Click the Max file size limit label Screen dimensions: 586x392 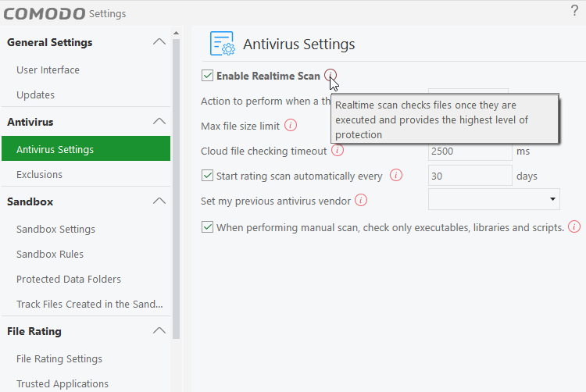240,126
